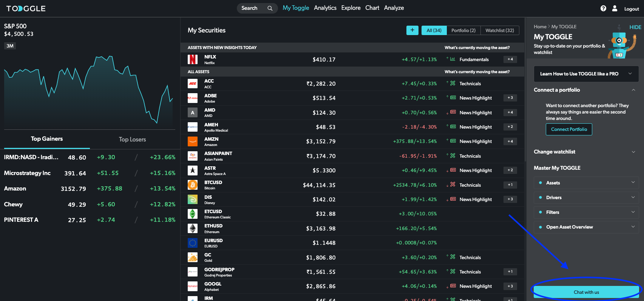Click the Ethereum logo icon
Image resolution: width=644 pixels, height=301 pixels.
pyautogui.click(x=193, y=229)
